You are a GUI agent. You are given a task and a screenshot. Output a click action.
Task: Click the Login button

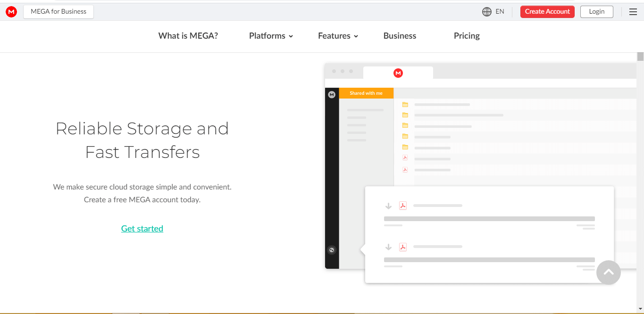pyautogui.click(x=597, y=12)
